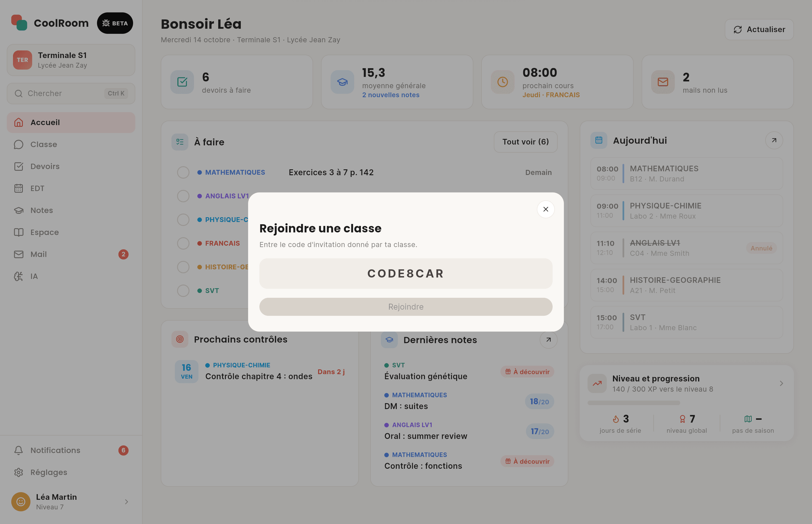Click the devoirs à faire card icon
812x524 pixels.
click(x=182, y=82)
